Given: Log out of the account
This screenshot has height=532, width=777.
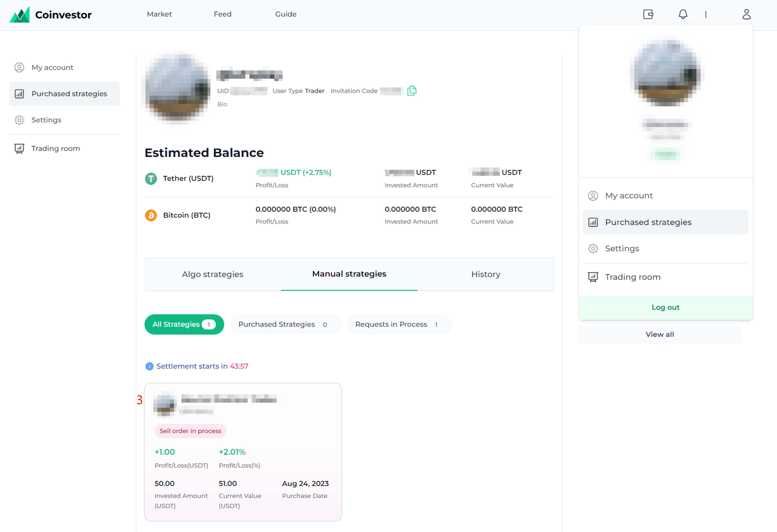Looking at the screenshot, I should (x=665, y=307).
